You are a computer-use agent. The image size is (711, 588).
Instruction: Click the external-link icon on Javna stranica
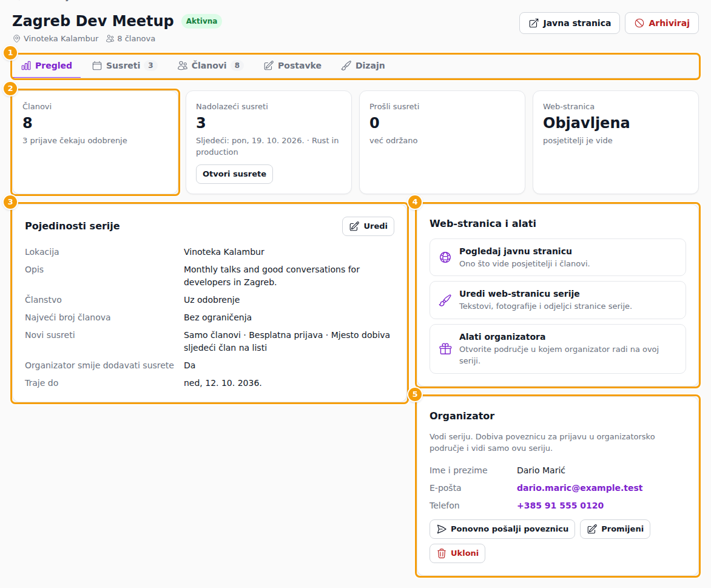[x=534, y=23]
